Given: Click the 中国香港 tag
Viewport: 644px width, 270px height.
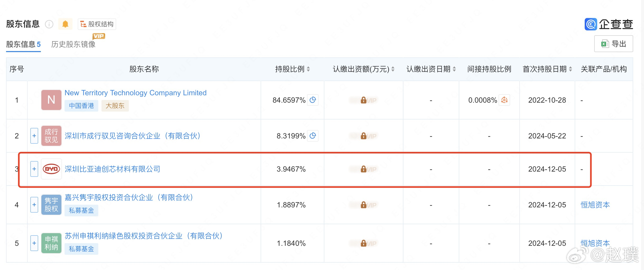Looking at the screenshot, I should click(81, 106).
